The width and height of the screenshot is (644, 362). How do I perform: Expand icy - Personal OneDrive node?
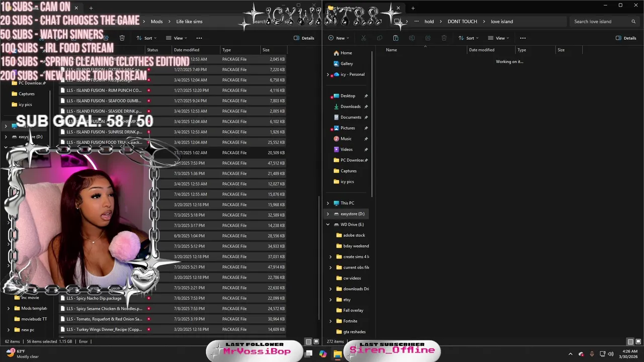328,74
